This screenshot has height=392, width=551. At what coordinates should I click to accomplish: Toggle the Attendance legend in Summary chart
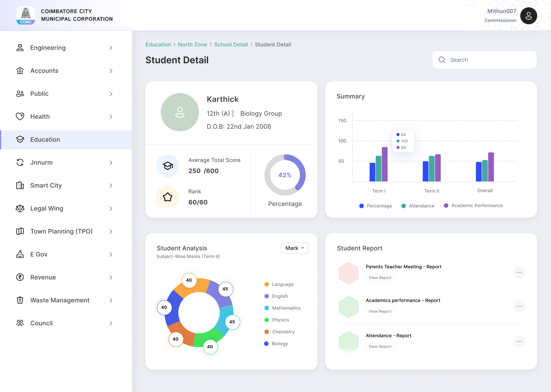(418, 206)
